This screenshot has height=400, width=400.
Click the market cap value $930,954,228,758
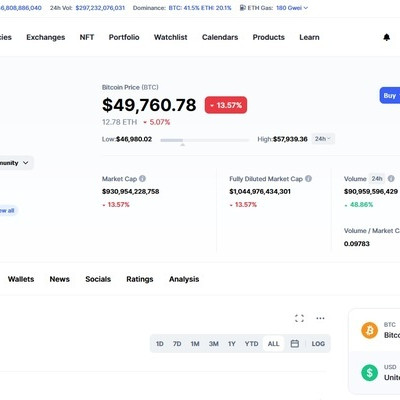point(131,192)
